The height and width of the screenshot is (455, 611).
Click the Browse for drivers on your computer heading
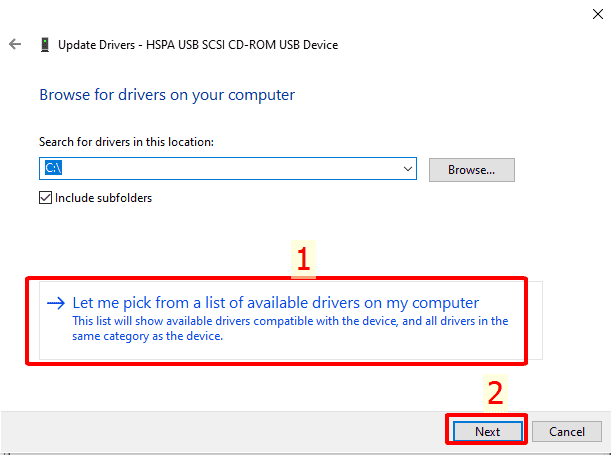(x=167, y=95)
